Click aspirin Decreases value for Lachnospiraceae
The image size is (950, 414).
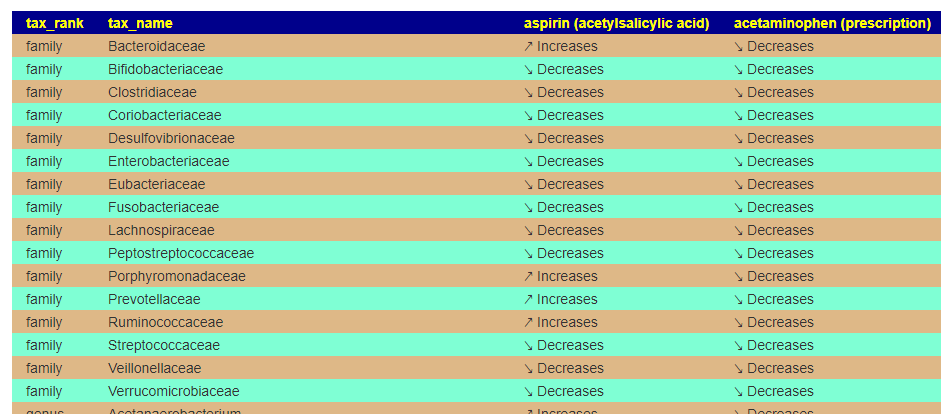coord(563,230)
